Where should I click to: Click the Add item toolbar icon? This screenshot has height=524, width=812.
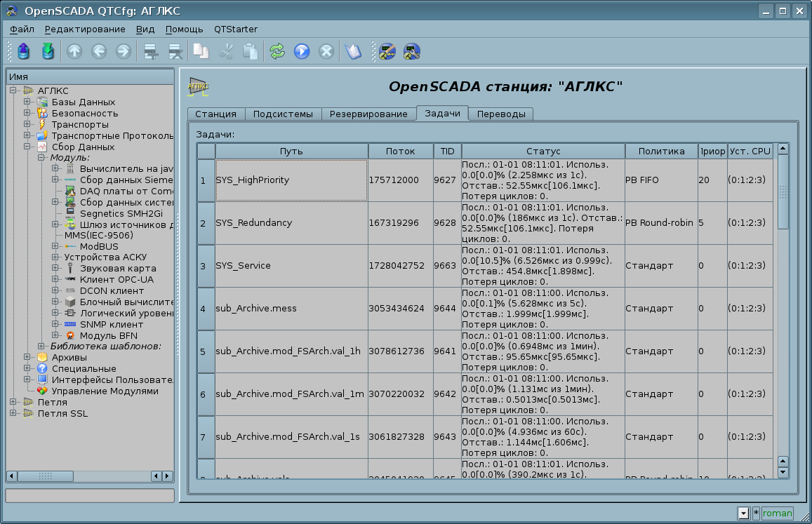coord(151,51)
